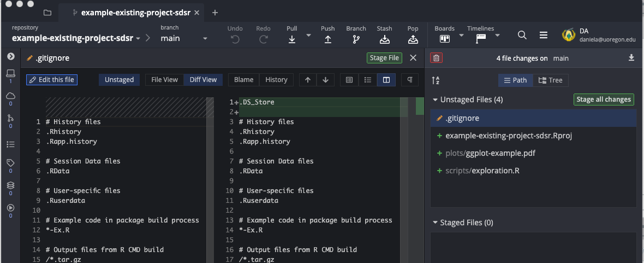Open the hamburger menu icon

click(x=544, y=36)
